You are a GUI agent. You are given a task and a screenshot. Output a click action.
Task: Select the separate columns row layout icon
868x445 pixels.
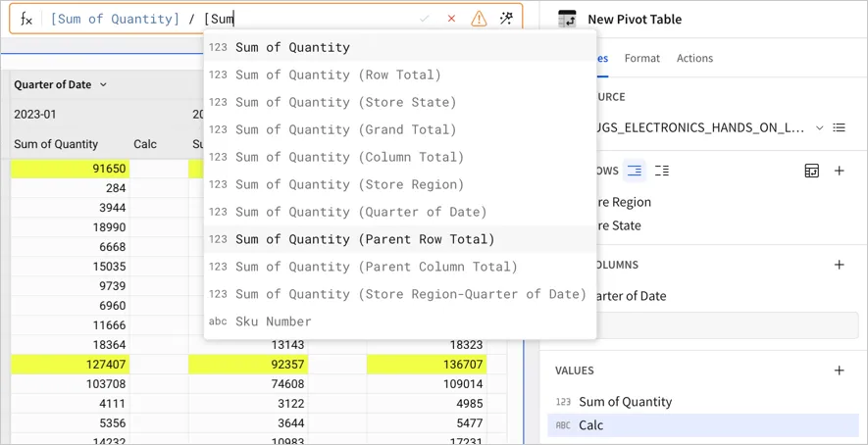(661, 171)
